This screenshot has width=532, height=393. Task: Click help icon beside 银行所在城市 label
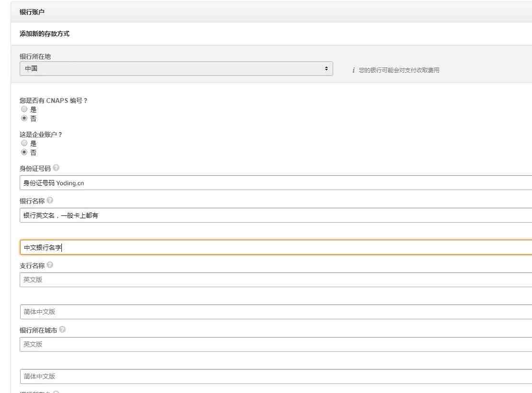coord(62,330)
